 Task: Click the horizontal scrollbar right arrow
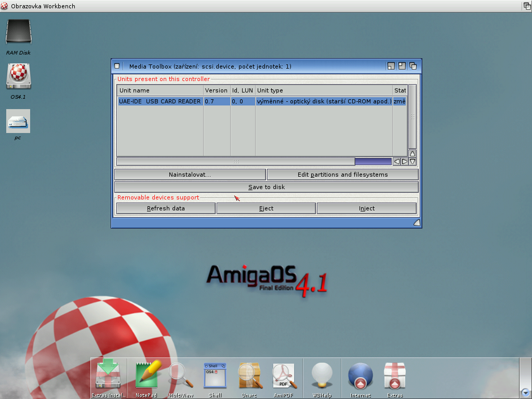[405, 162]
